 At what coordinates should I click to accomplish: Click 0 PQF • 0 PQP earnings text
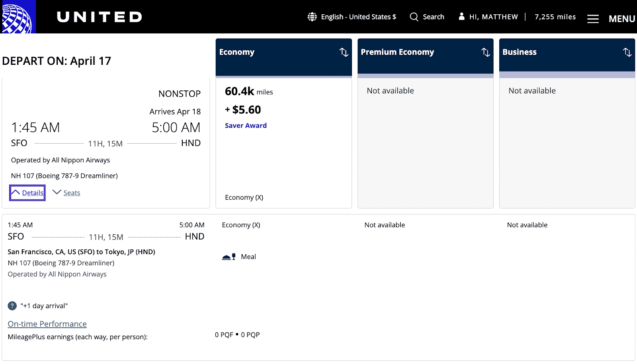pyautogui.click(x=237, y=335)
